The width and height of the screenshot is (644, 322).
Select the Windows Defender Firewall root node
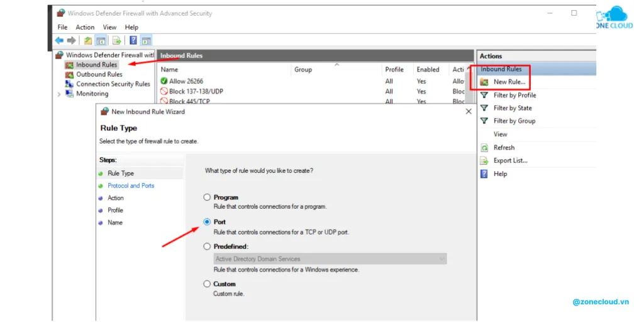pos(110,55)
